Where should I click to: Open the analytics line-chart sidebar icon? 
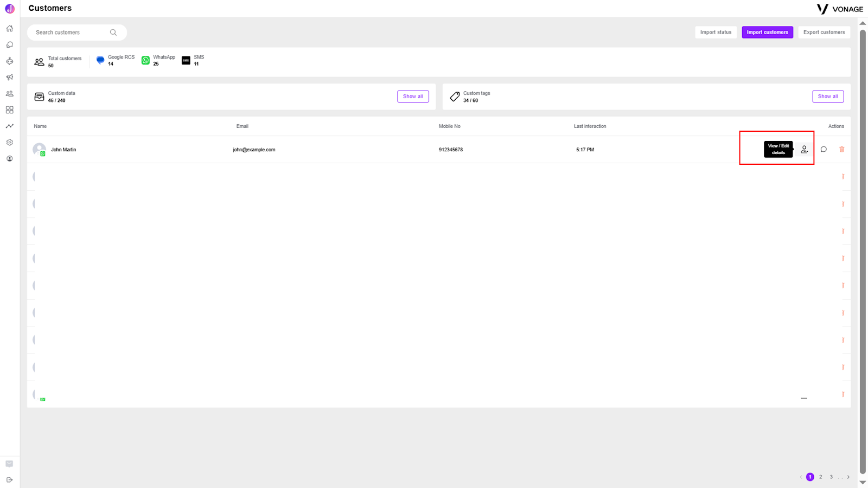coord(10,126)
